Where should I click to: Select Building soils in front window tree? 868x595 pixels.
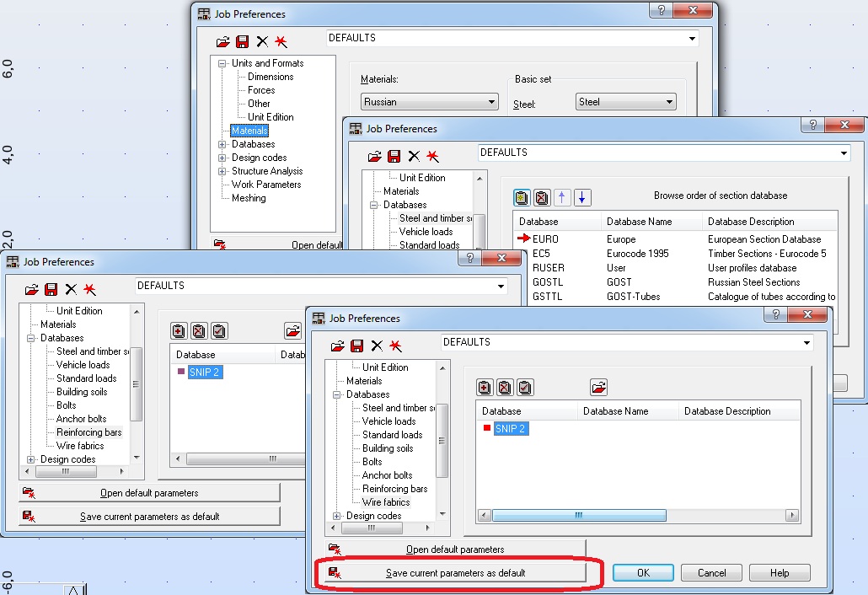pos(388,448)
